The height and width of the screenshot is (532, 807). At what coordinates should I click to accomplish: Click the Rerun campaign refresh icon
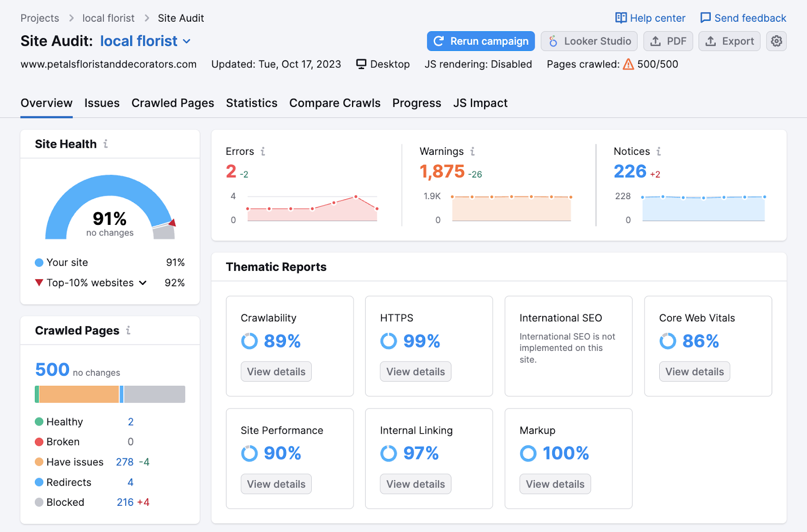point(439,41)
